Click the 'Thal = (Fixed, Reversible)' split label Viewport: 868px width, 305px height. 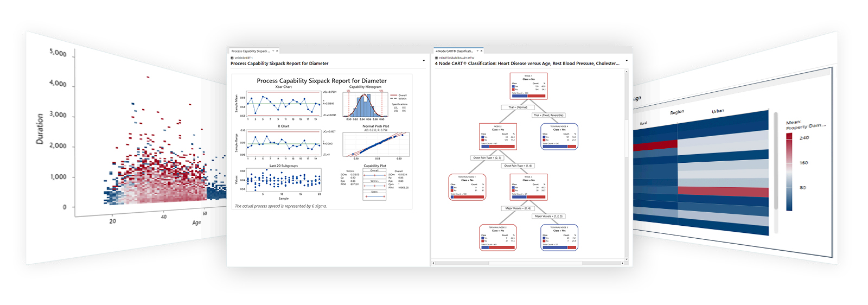pyautogui.click(x=548, y=115)
